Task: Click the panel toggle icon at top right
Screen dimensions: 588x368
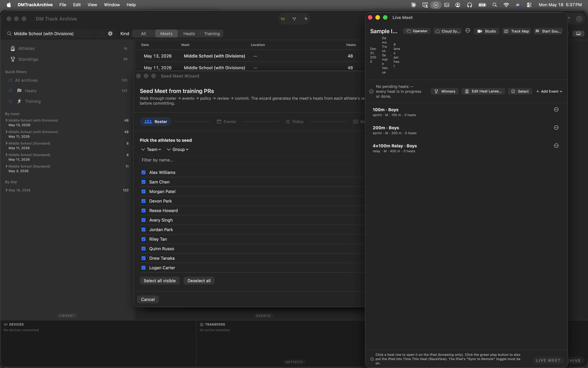Action: tap(578, 34)
